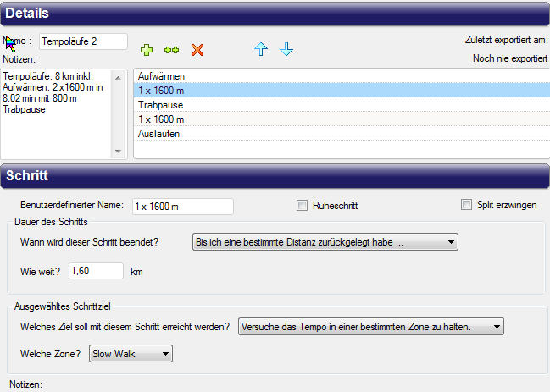This screenshot has width=550, height=392.
Task: Move step down with the down arrow
Action: click(x=286, y=50)
